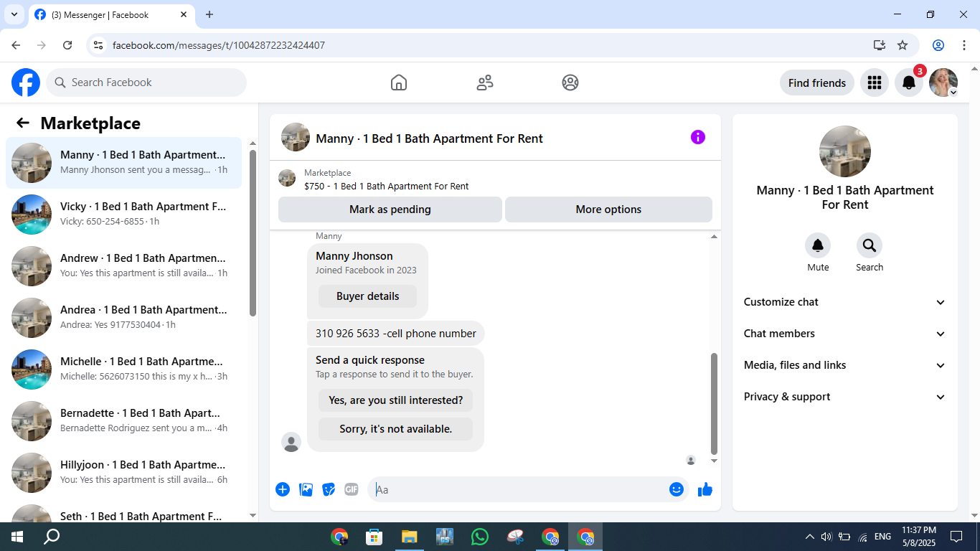This screenshot has width=980, height=551.
Task: View site information icon in address bar
Action: coord(99,45)
